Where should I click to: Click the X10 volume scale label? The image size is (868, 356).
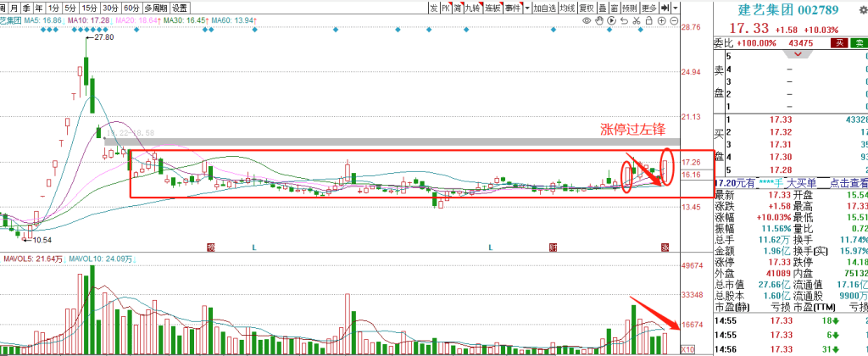tap(688, 348)
